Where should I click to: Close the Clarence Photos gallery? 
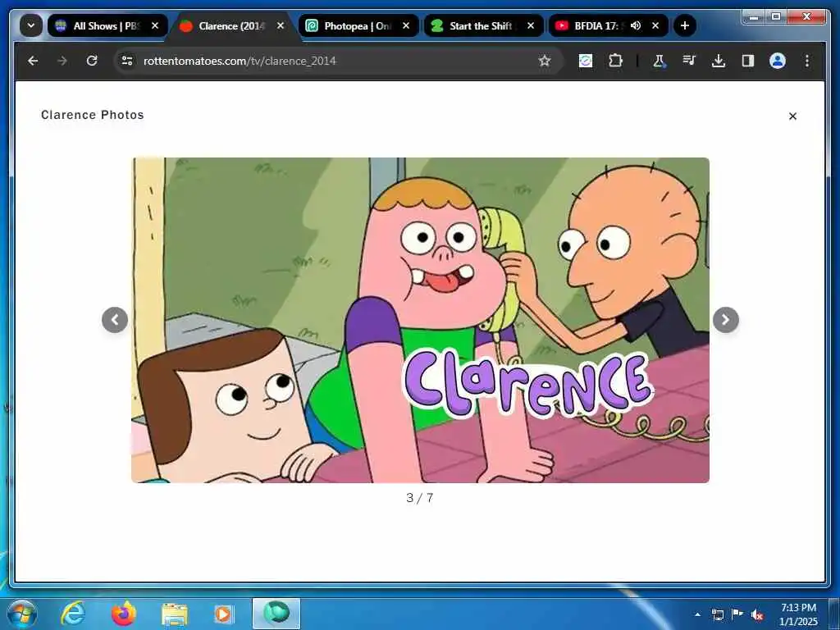coord(793,116)
